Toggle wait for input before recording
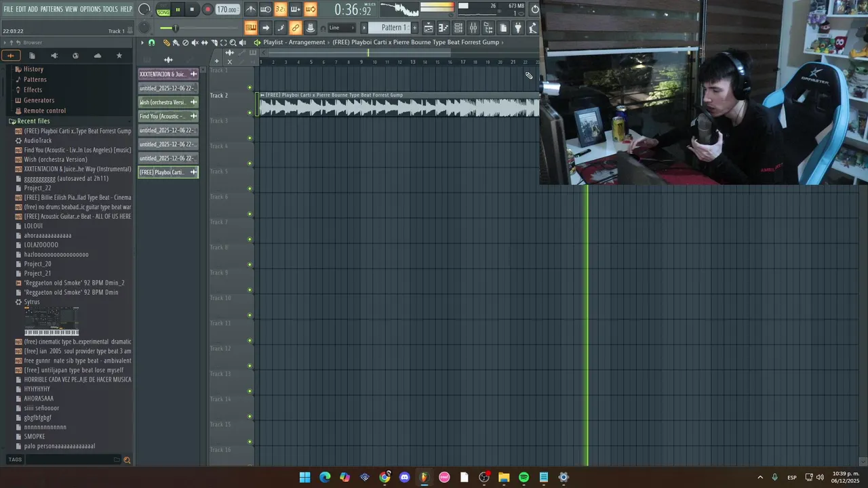 coord(266,9)
